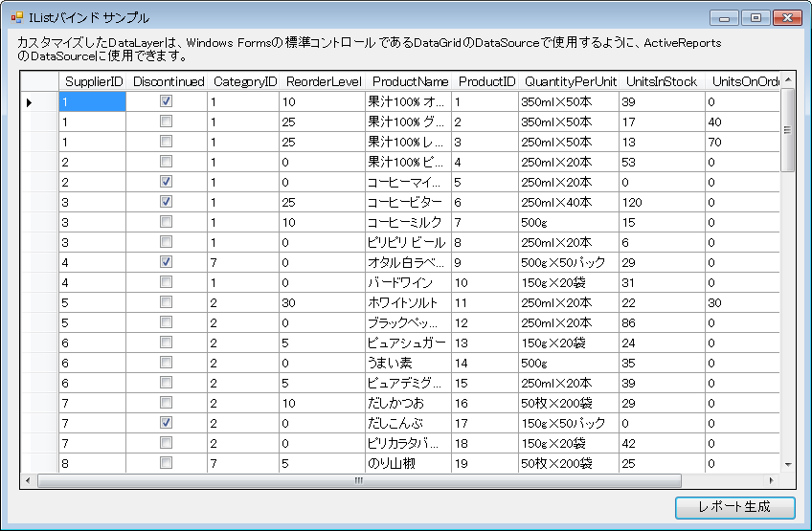
Task: Select ProductID cell showing 19
Action: point(485,463)
